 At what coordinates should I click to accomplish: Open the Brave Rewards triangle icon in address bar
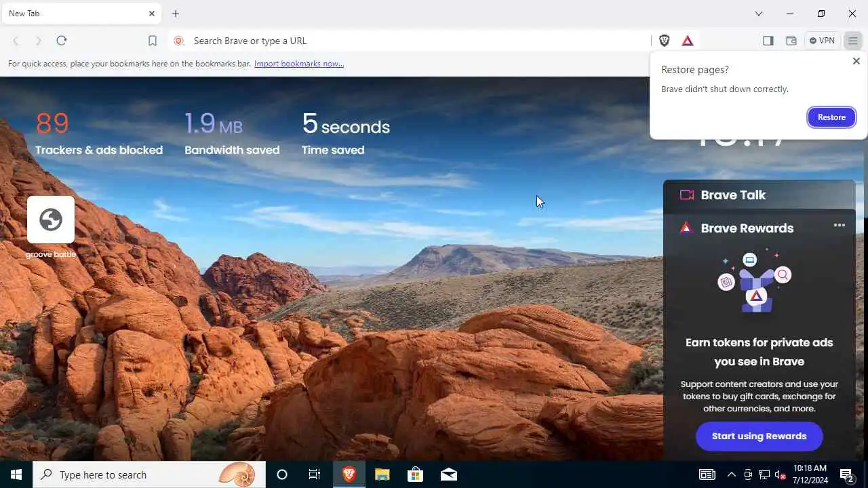(x=688, y=41)
